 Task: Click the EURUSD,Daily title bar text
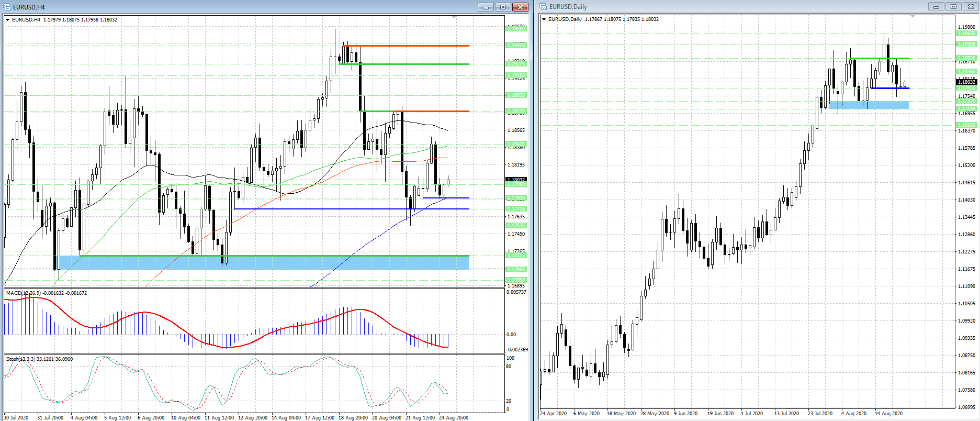click(x=568, y=7)
